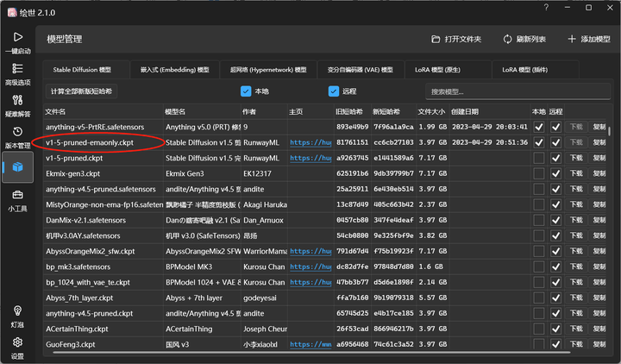Viewport: 621px width, 364px height.
Task: Click 计算全部新版短哈希 button
Action: pyautogui.click(x=82, y=91)
